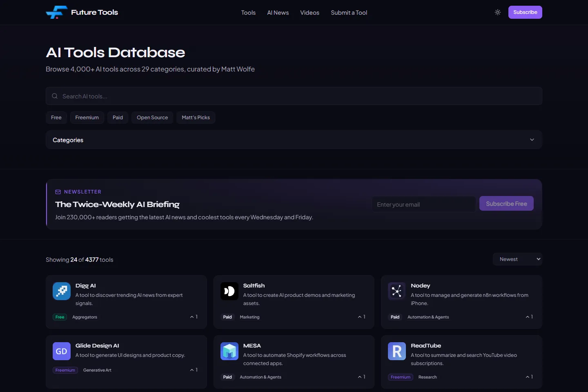Click the Freemium badge on Glide Design AI
Viewport: 588px width, 392px height.
coord(65,370)
